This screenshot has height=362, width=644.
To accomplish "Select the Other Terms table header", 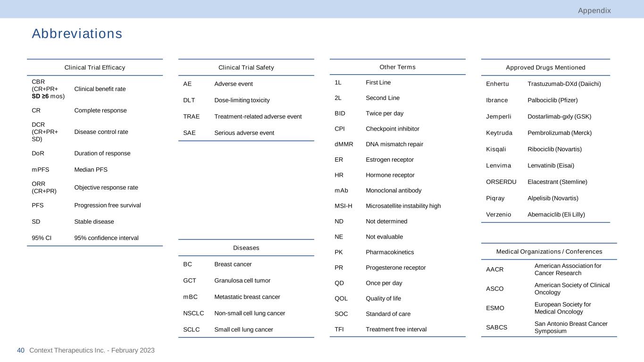I will tap(397, 67).
